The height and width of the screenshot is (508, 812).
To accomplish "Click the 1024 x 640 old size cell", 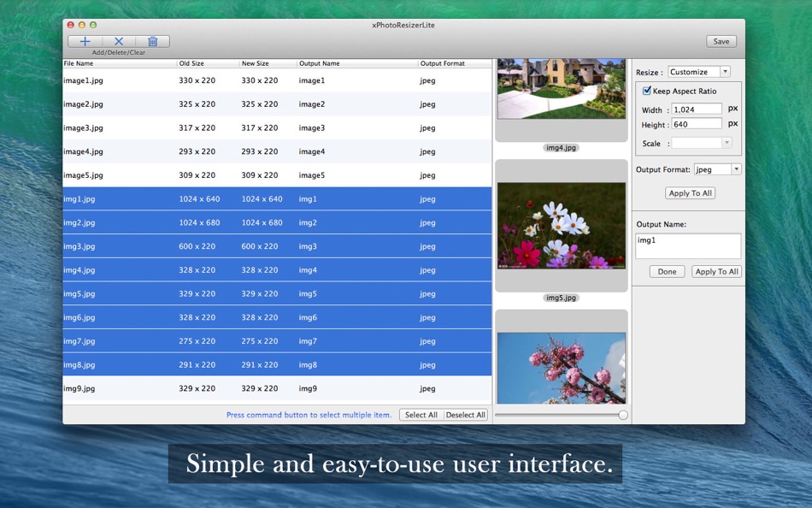I will coord(199,199).
